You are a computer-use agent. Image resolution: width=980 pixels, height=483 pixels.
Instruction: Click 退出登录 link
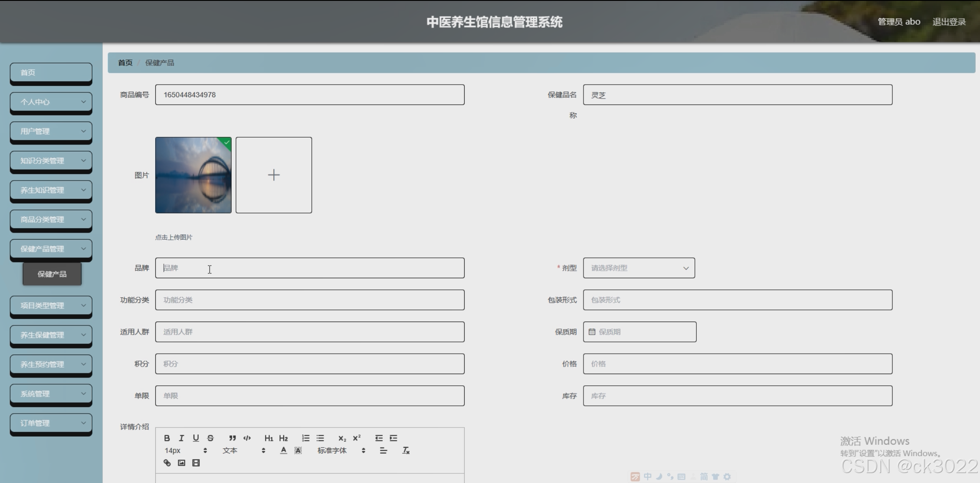pos(949,22)
